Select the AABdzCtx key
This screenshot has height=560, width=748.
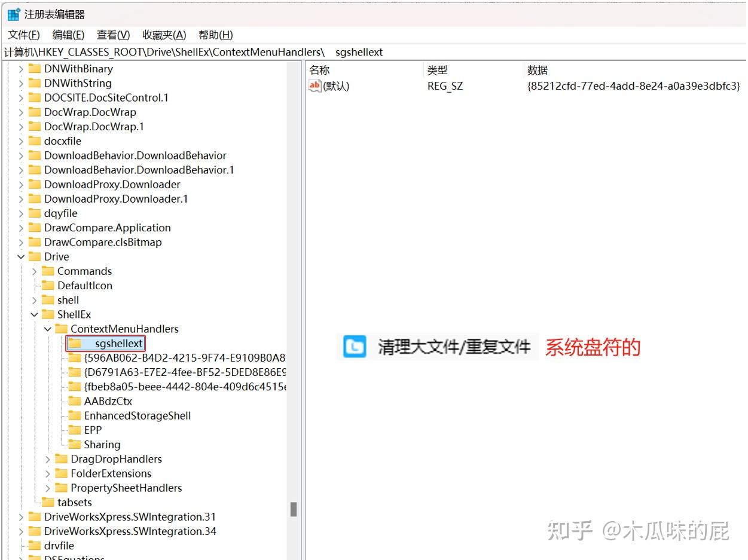coord(108,401)
